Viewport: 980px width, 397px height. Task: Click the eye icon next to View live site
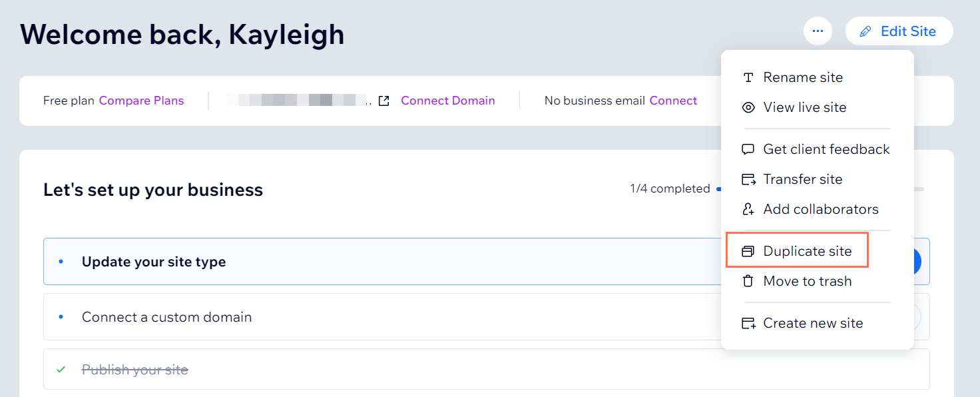748,107
